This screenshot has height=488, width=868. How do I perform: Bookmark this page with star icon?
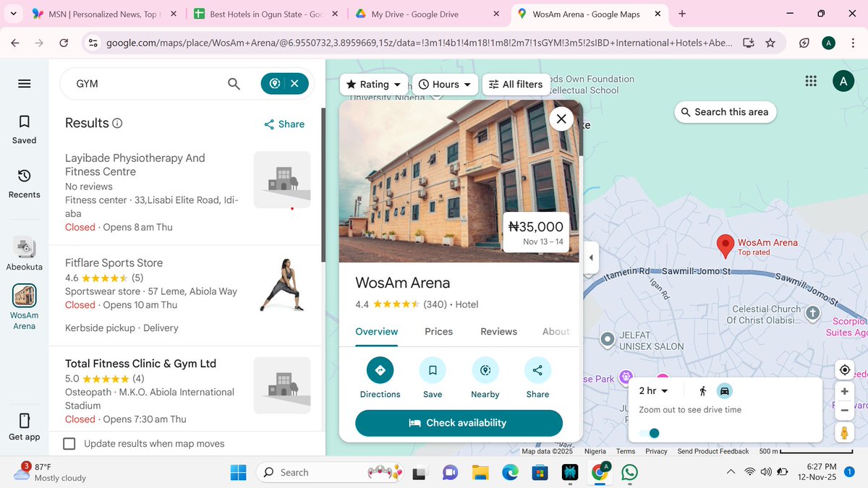click(x=770, y=43)
